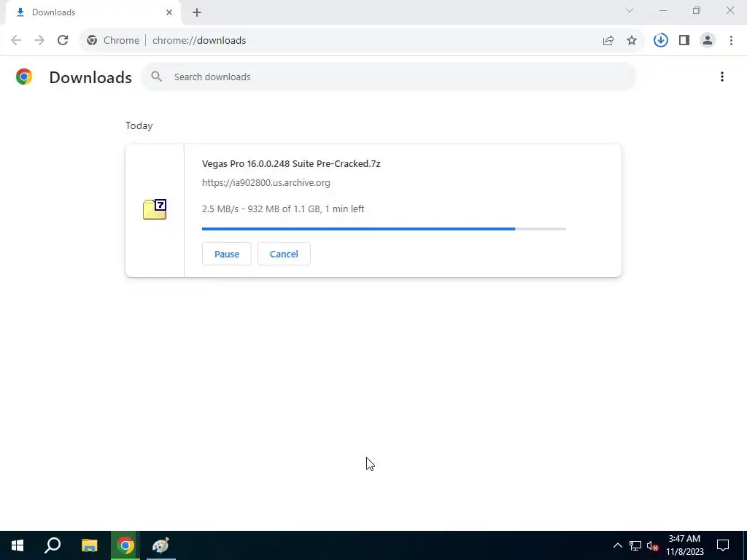Screen dimensions: 747x560
Task: Restore down the Chrome window
Action: click(x=697, y=10)
